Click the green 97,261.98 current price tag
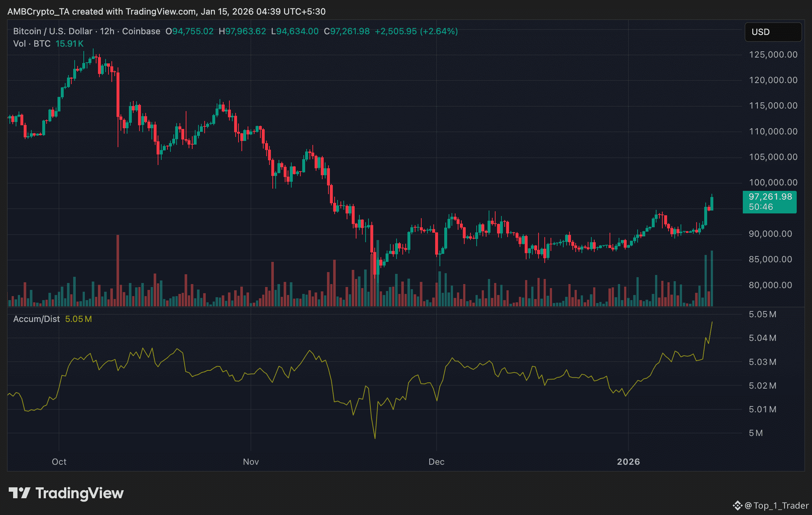Image resolution: width=812 pixels, height=515 pixels. click(769, 202)
